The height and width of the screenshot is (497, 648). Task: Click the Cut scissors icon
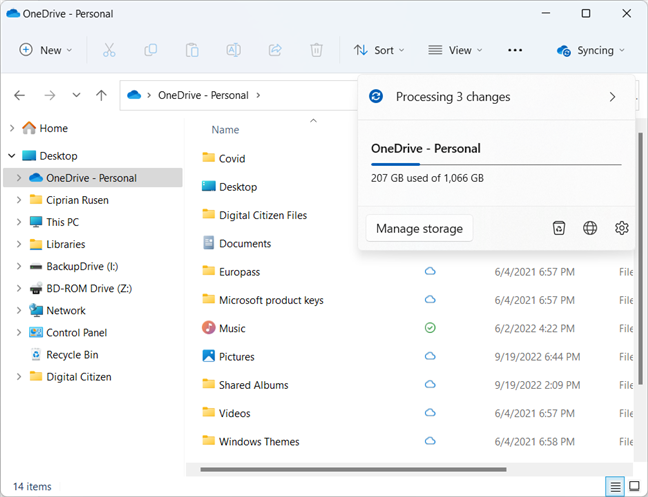click(109, 50)
